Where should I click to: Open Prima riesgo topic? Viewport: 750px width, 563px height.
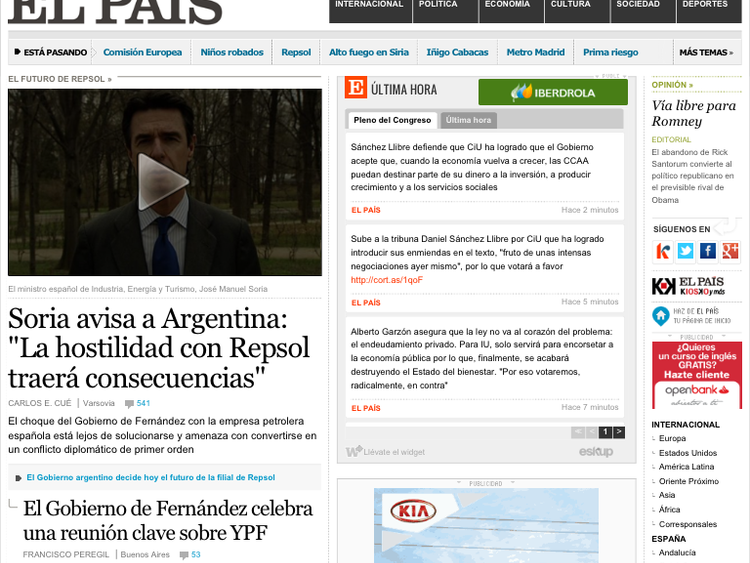[610, 52]
